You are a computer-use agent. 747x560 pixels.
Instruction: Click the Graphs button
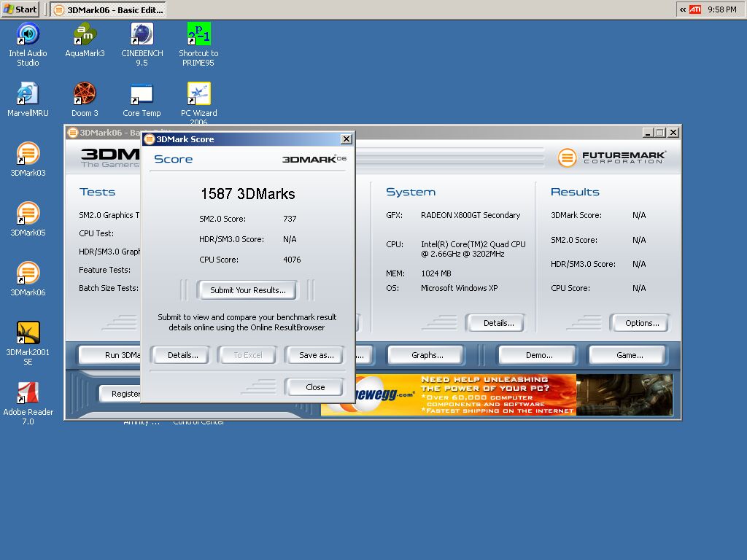pyautogui.click(x=427, y=355)
